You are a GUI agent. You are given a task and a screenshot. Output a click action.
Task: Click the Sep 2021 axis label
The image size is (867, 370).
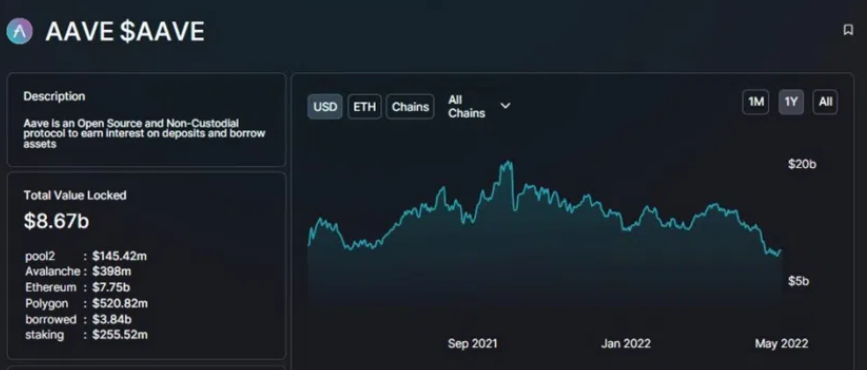(x=472, y=343)
